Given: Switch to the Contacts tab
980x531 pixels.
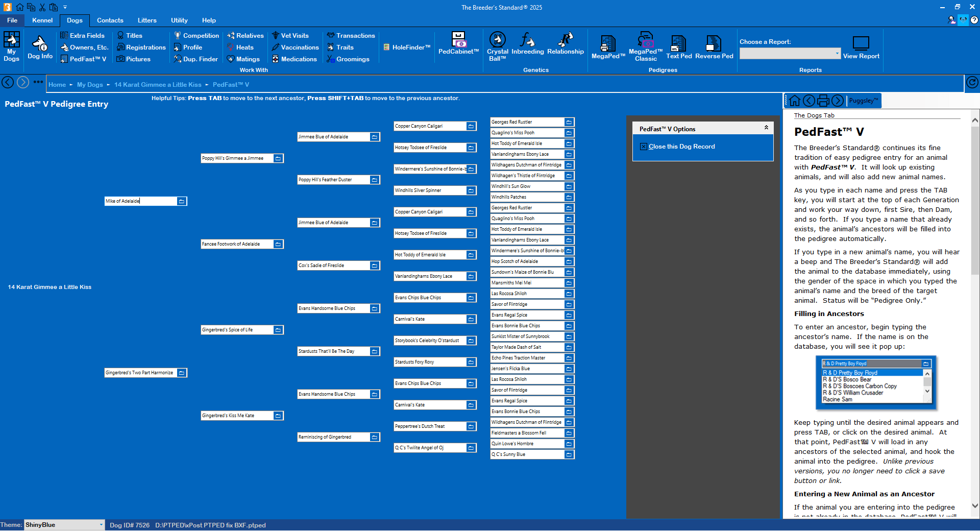Looking at the screenshot, I should coord(110,20).
